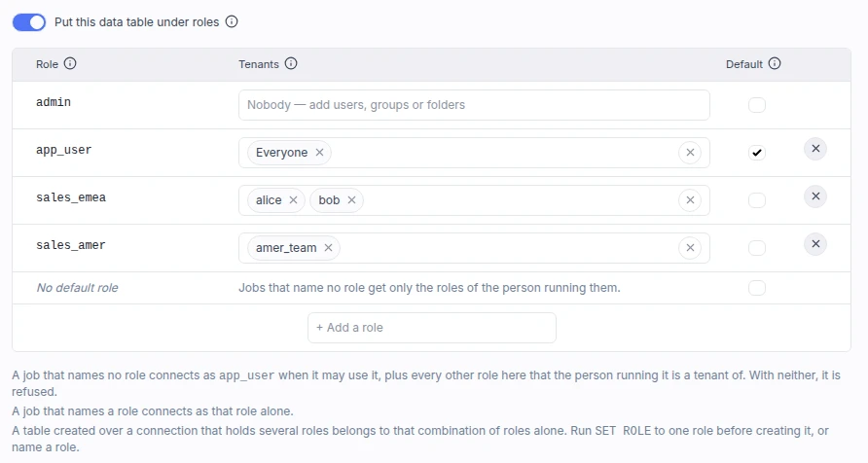Click the 'No default role' label
This screenshot has width=868, height=463.
click(x=77, y=288)
